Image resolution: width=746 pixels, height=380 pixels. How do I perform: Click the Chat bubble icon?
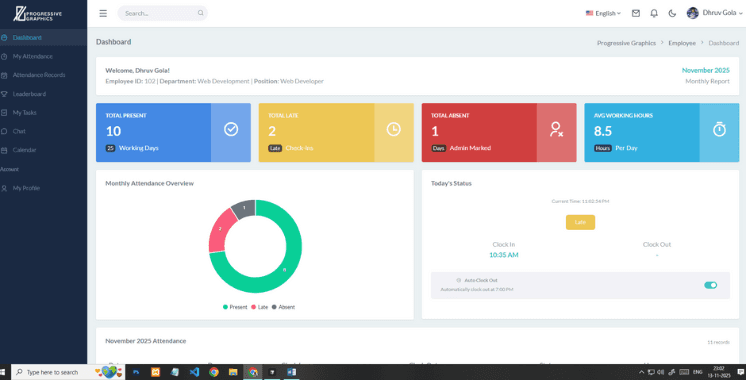4,131
